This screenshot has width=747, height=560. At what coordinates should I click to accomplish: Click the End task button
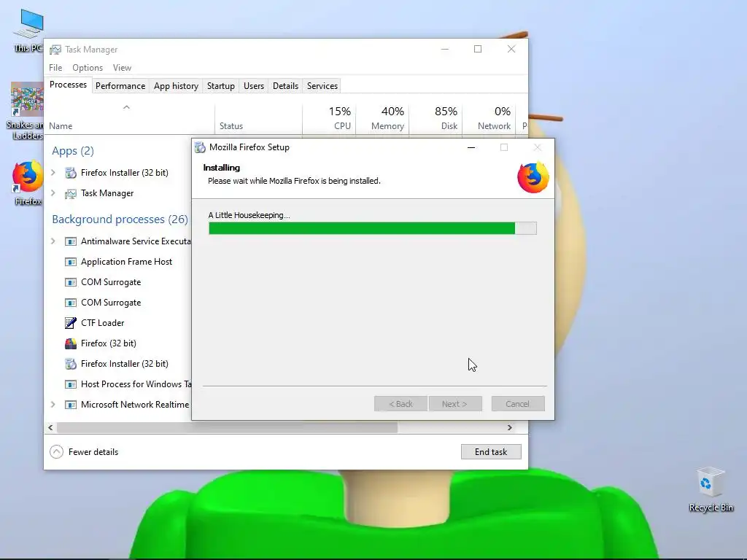[491, 452]
